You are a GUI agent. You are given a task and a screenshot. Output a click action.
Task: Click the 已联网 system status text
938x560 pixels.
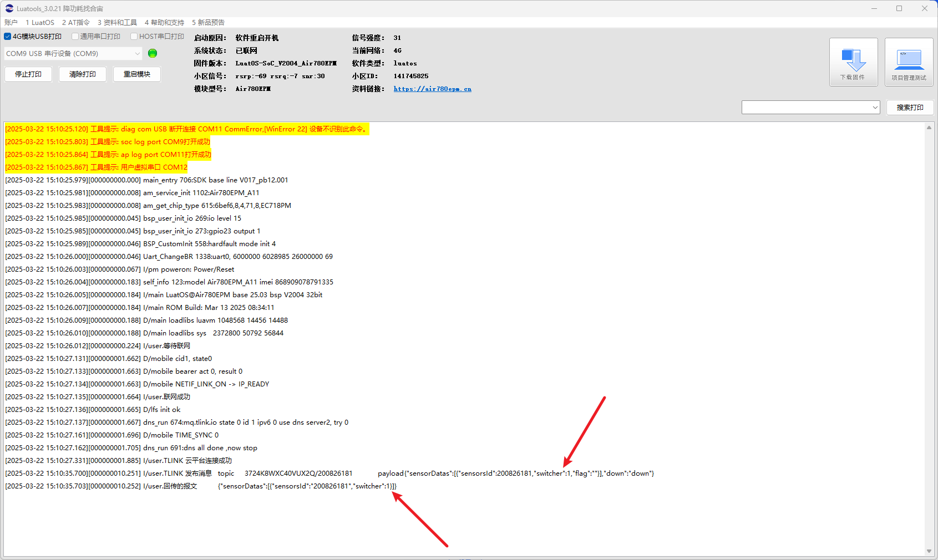coord(246,50)
